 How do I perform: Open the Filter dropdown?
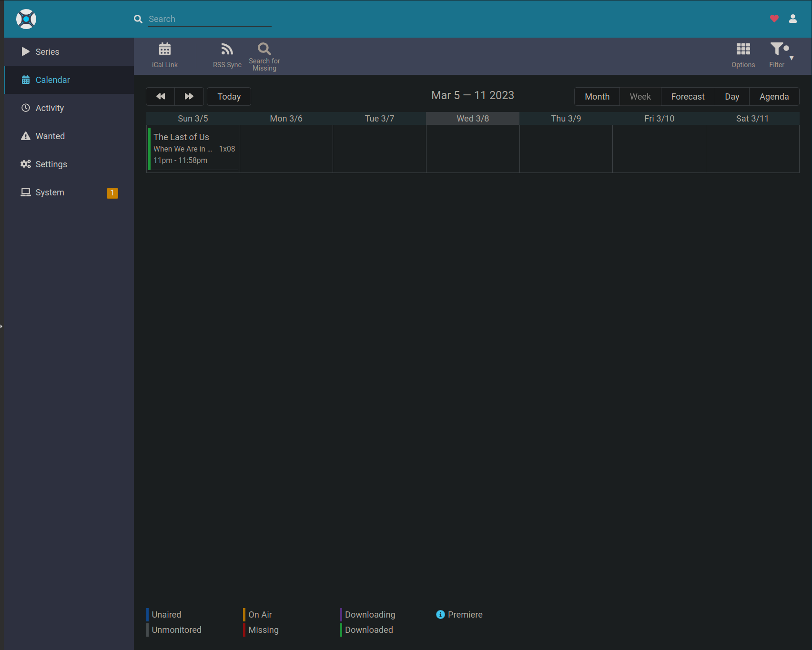pyautogui.click(x=781, y=56)
